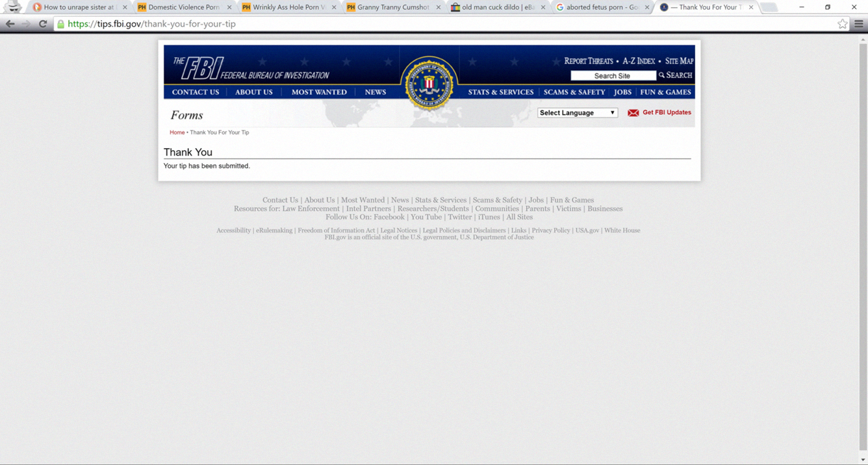Reload the page with the refresh icon
This screenshot has height=465, width=868.
pyautogui.click(x=43, y=24)
